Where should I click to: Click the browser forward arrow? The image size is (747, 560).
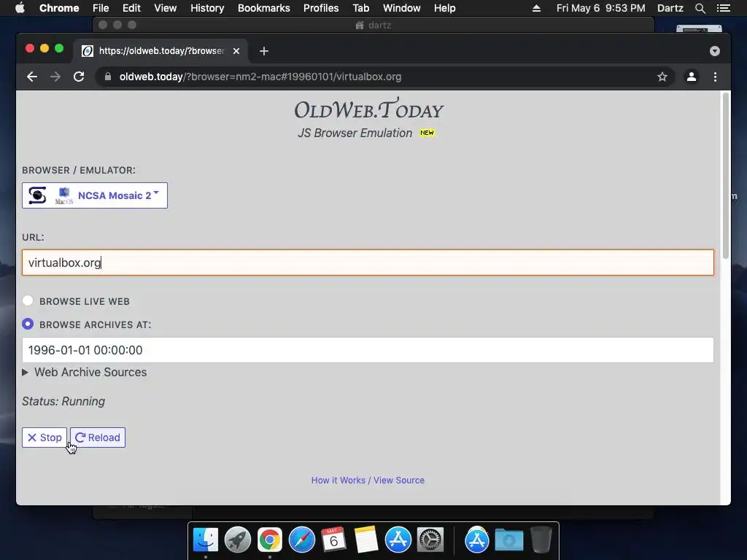pyautogui.click(x=55, y=77)
